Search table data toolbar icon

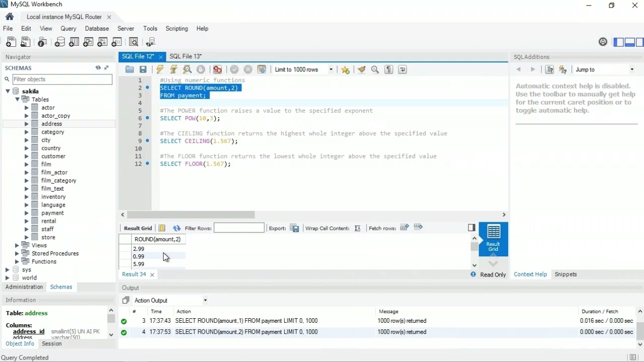click(x=133, y=42)
